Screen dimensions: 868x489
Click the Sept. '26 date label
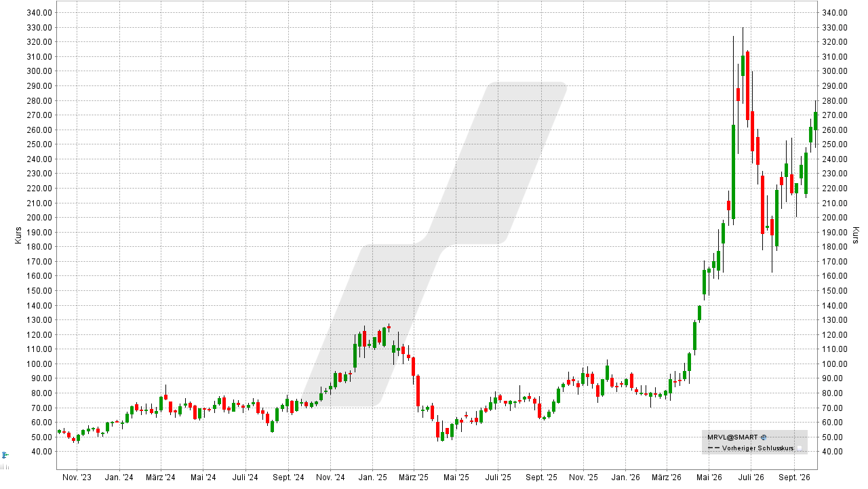click(793, 477)
